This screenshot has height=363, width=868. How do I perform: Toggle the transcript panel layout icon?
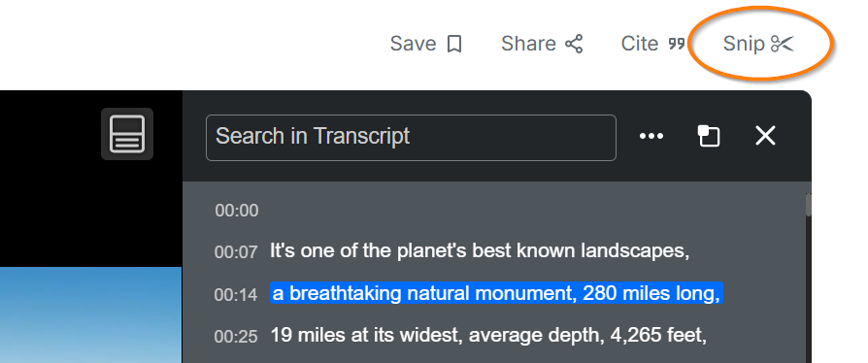pos(127,134)
